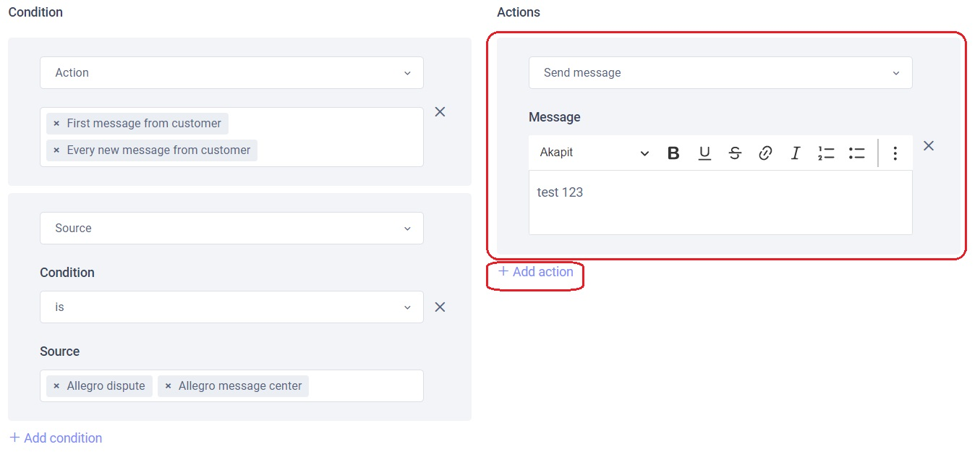
Task: Insert a bulleted list in message
Action: coord(857,153)
